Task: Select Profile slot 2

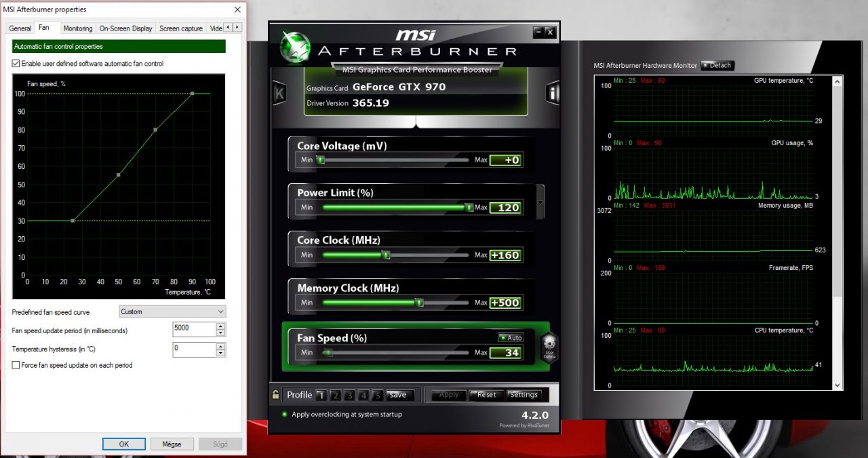Action: pyautogui.click(x=335, y=395)
